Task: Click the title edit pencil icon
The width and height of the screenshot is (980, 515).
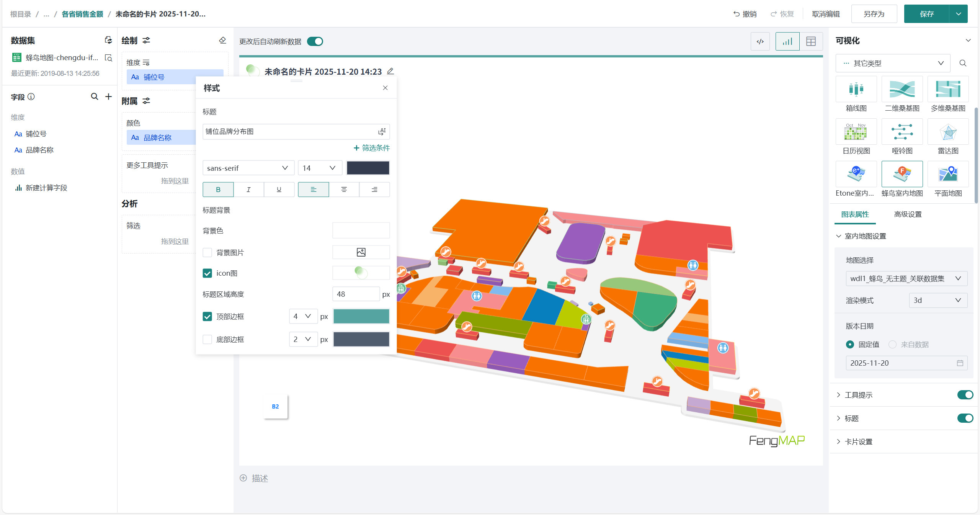Action: [x=390, y=71]
